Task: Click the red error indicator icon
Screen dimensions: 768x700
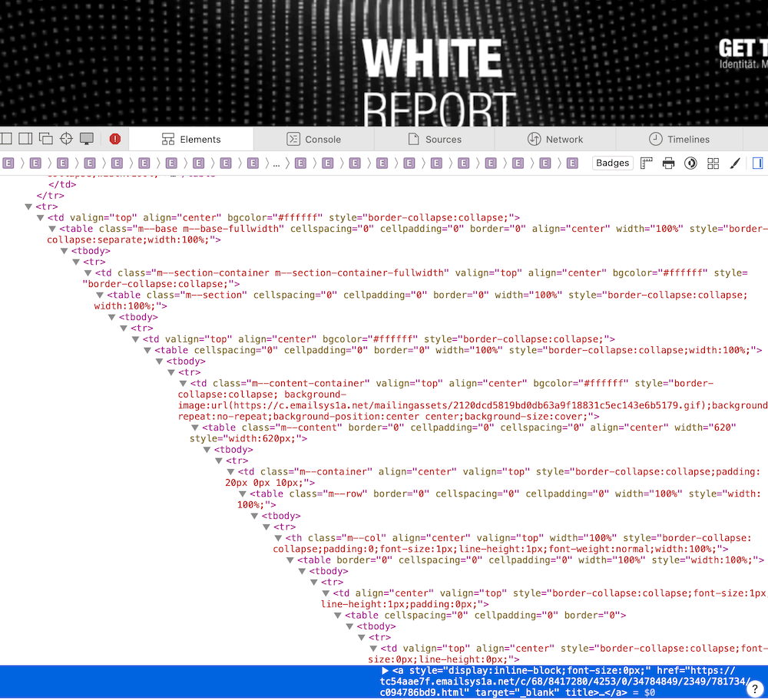Action: (x=115, y=139)
